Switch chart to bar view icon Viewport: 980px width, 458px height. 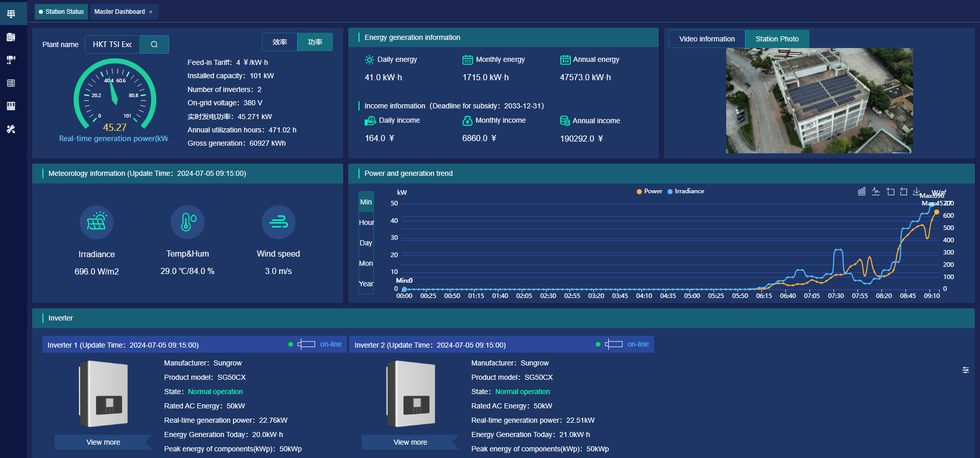click(x=862, y=191)
